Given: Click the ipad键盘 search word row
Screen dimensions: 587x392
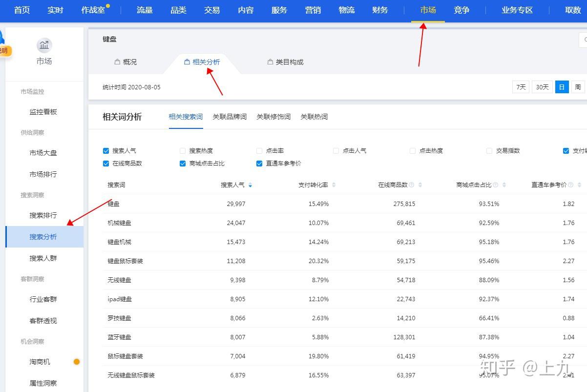Looking at the screenshot, I should tap(344, 299).
